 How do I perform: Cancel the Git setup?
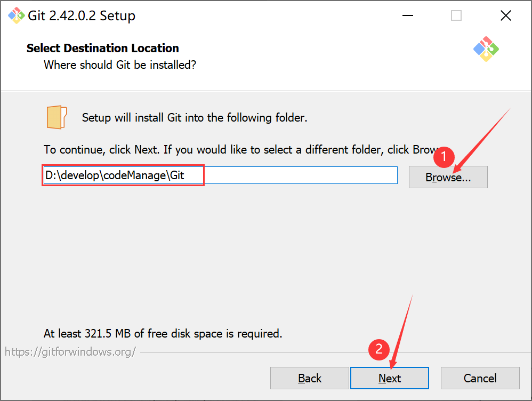(480, 378)
